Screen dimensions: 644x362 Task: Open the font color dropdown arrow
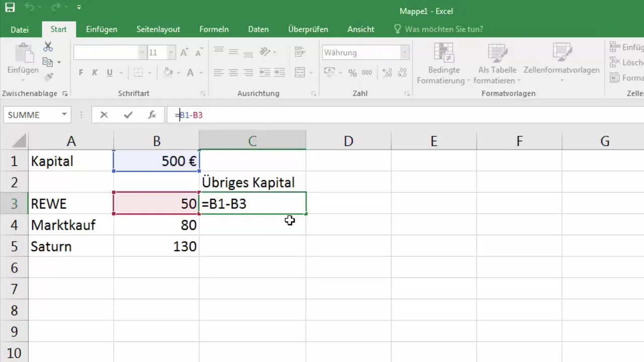coord(201,73)
